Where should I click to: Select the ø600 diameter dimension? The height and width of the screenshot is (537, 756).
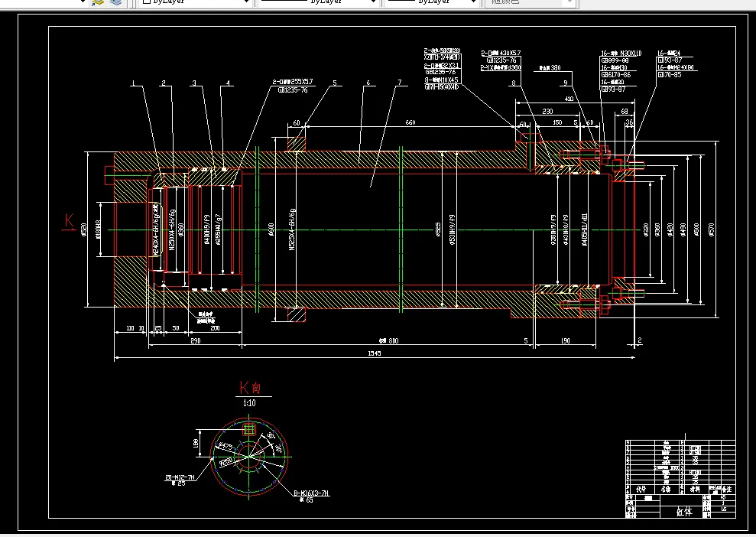(271, 229)
